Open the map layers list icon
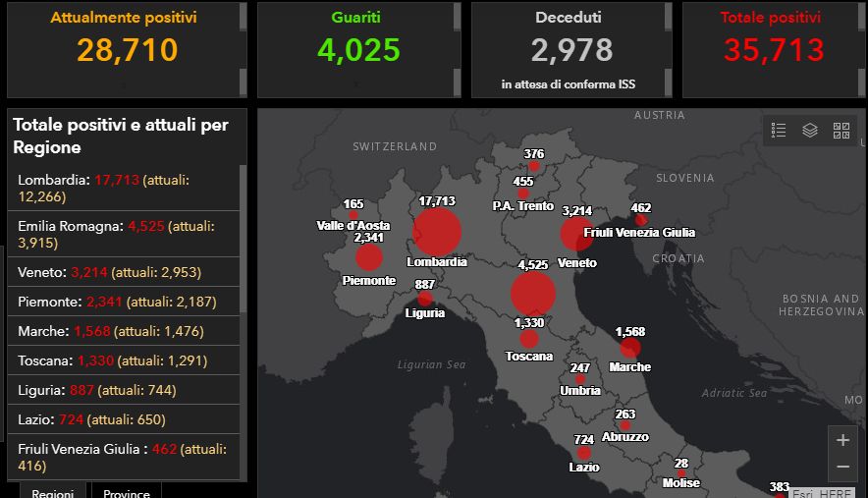 click(810, 130)
